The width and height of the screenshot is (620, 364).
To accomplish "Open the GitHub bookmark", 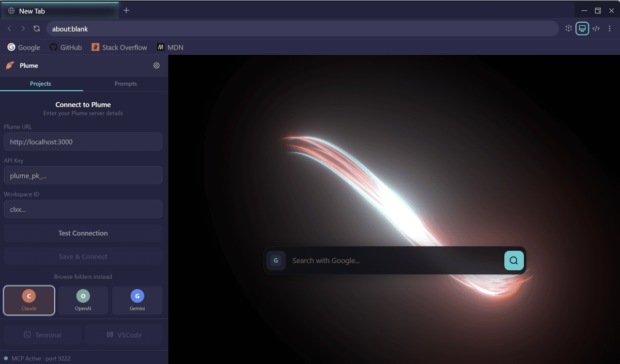I will 66,48.
